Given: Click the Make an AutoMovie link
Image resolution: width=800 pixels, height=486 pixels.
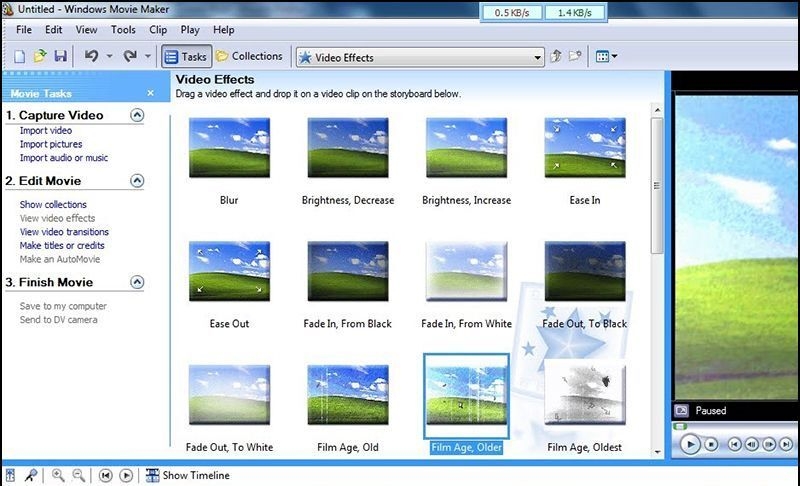Looking at the screenshot, I should (x=60, y=260).
